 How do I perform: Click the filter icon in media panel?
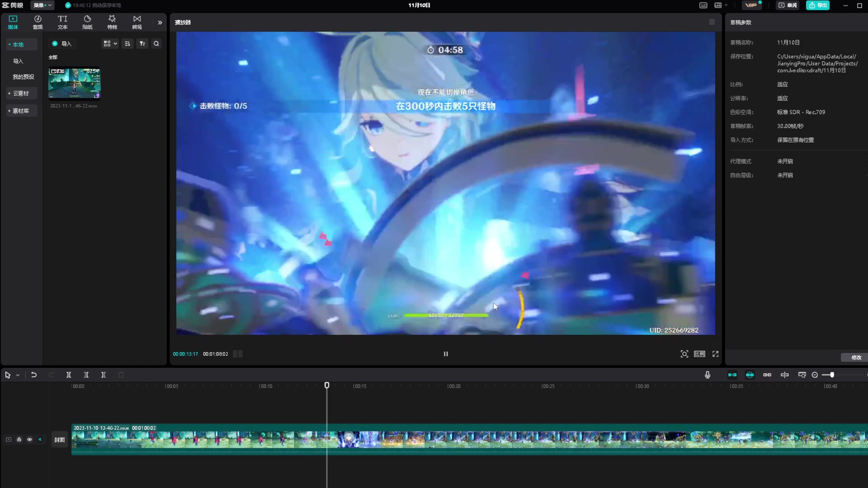pos(142,44)
